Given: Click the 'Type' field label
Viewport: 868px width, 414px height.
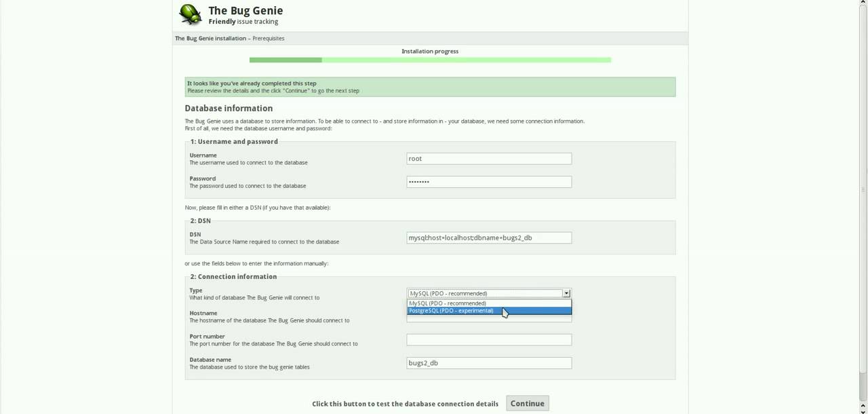Looking at the screenshot, I should 196,290.
